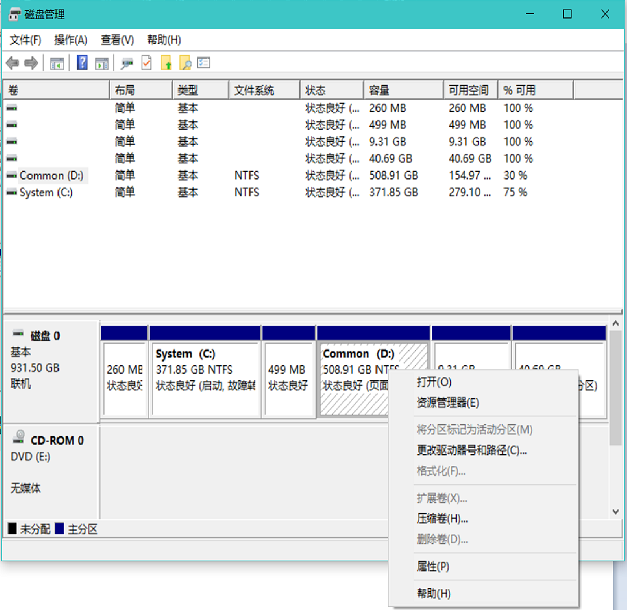The width and height of the screenshot is (627, 610).
Task: Open the 帮助(H) menu in menu bar
Action: coord(164,40)
